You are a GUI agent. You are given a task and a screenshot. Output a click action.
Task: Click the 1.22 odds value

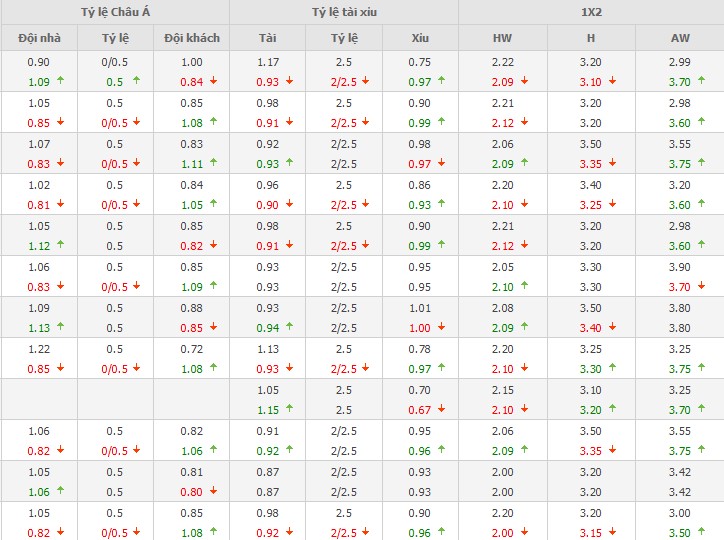(x=38, y=351)
